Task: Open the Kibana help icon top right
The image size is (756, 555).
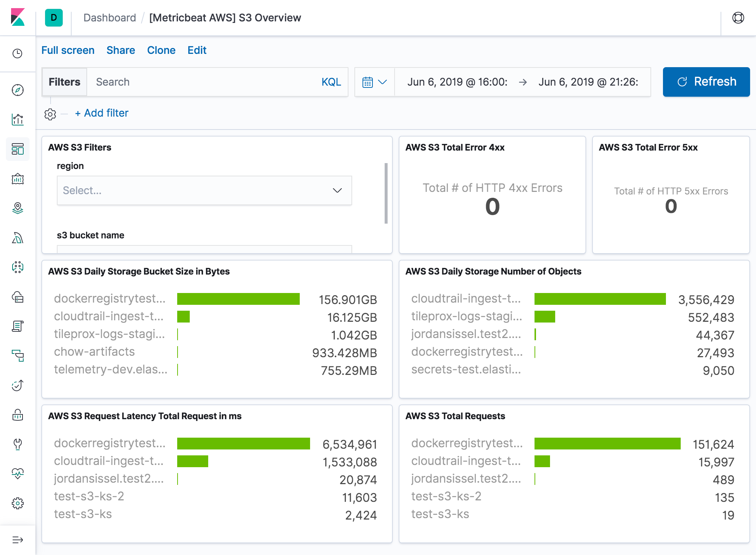Action: (738, 17)
